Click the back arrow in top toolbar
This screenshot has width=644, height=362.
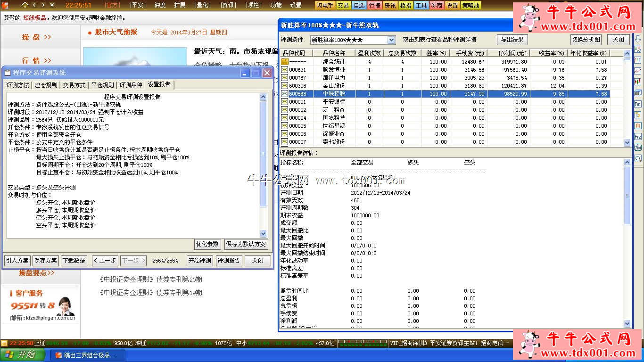(x=34, y=5)
